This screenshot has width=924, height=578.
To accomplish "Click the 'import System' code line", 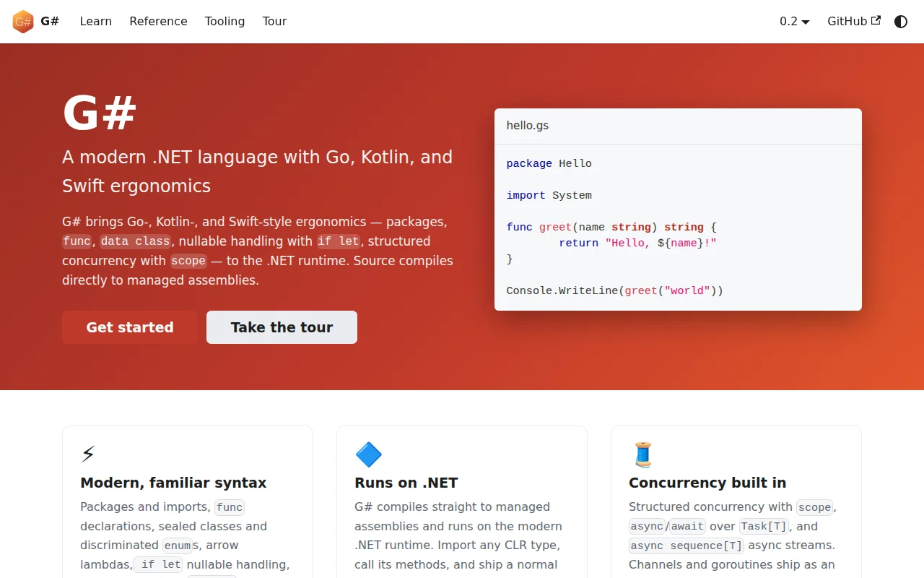I will (549, 196).
